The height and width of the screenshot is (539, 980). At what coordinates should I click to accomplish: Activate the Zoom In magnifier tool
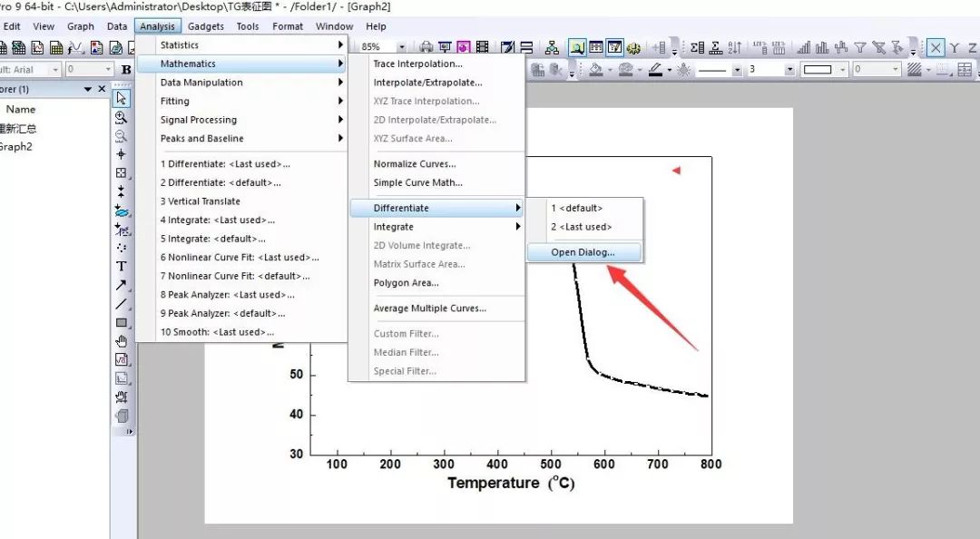(x=122, y=117)
